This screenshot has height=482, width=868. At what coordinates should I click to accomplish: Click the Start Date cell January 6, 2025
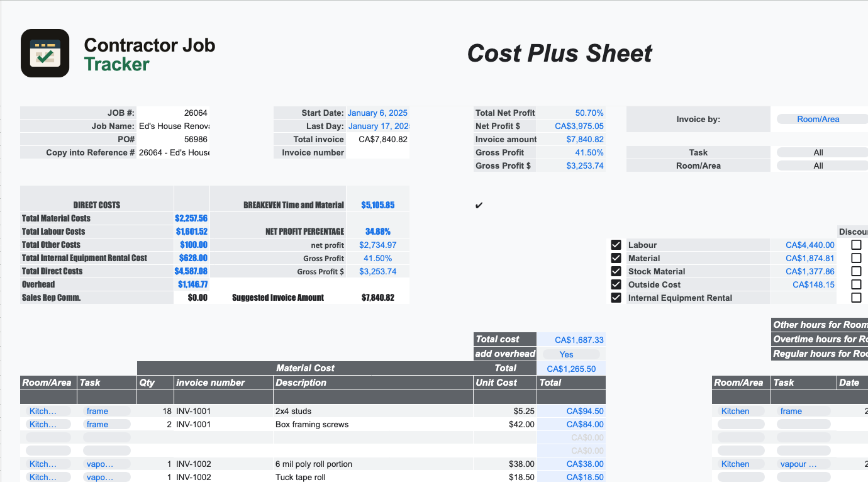(377, 113)
